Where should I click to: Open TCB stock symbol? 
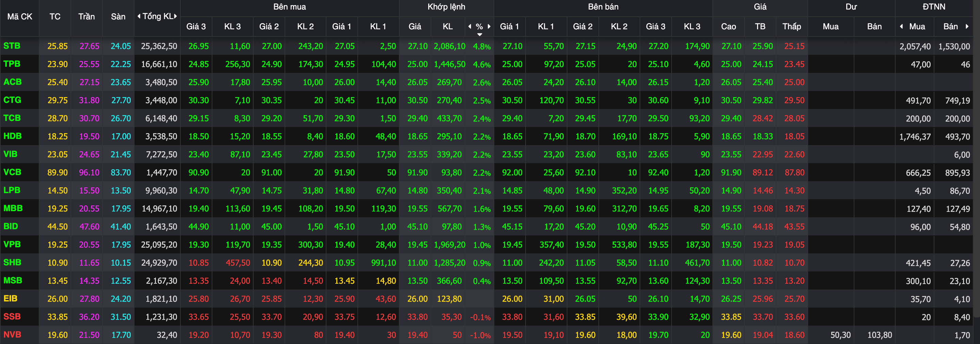coord(12,118)
